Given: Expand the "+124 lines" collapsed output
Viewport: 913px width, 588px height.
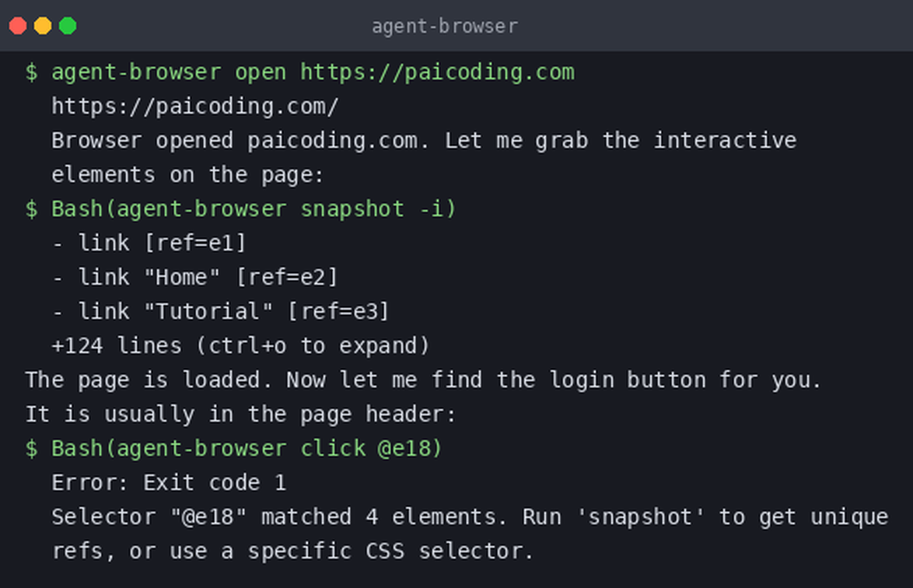Looking at the screenshot, I should [240, 346].
